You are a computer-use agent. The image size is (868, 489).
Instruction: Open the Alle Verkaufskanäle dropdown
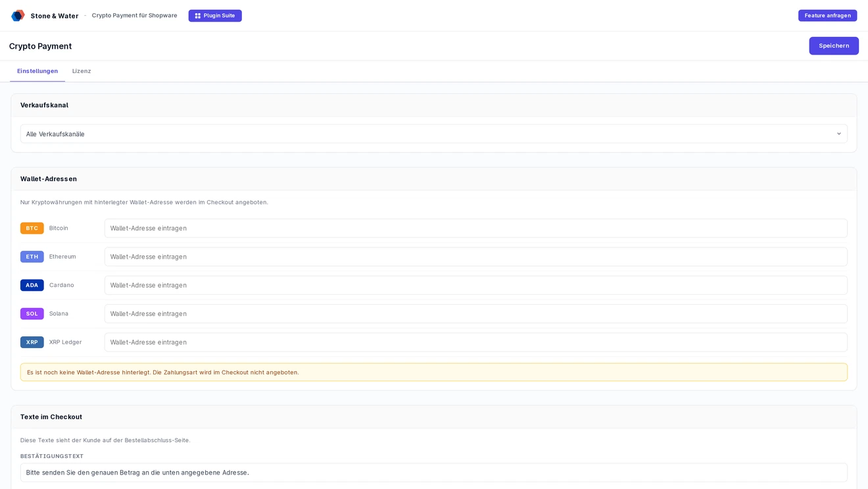(434, 134)
